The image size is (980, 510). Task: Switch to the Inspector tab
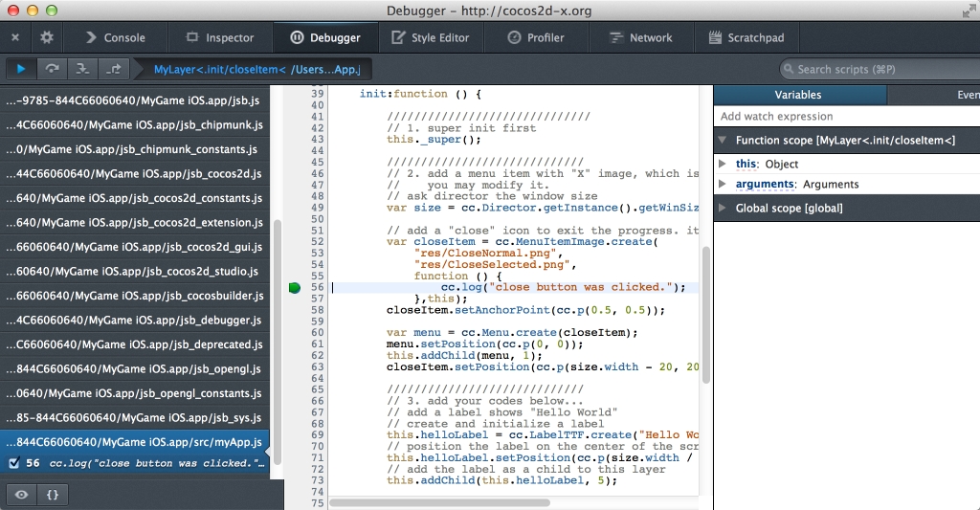[220, 37]
